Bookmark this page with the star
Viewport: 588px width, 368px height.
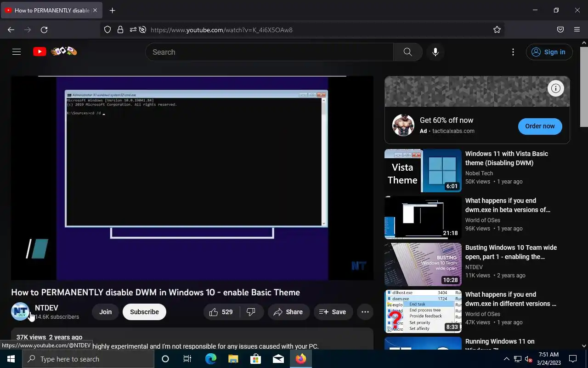click(497, 29)
